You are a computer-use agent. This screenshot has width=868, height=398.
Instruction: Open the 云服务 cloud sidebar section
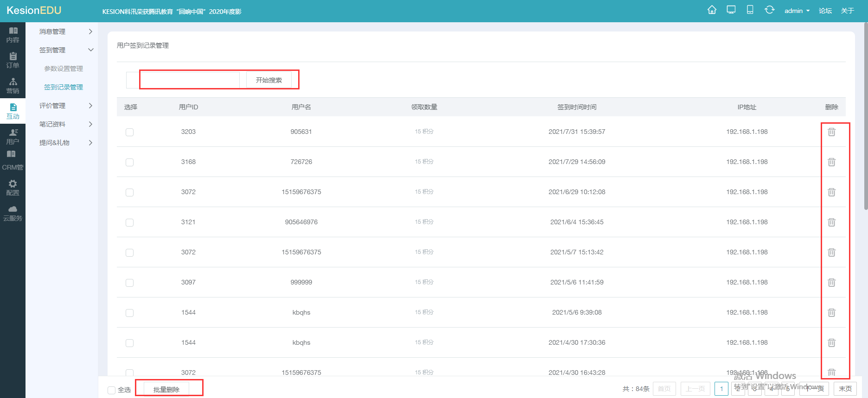(13, 213)
